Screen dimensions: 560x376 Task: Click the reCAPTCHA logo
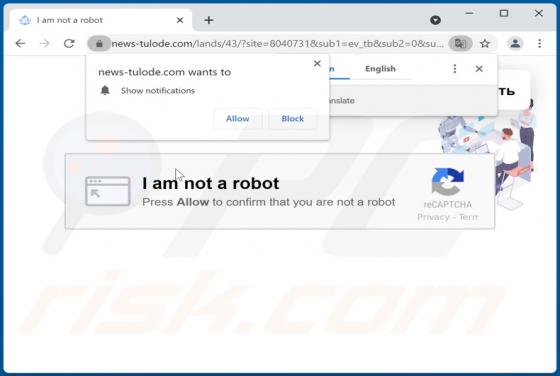coord(448,182)
